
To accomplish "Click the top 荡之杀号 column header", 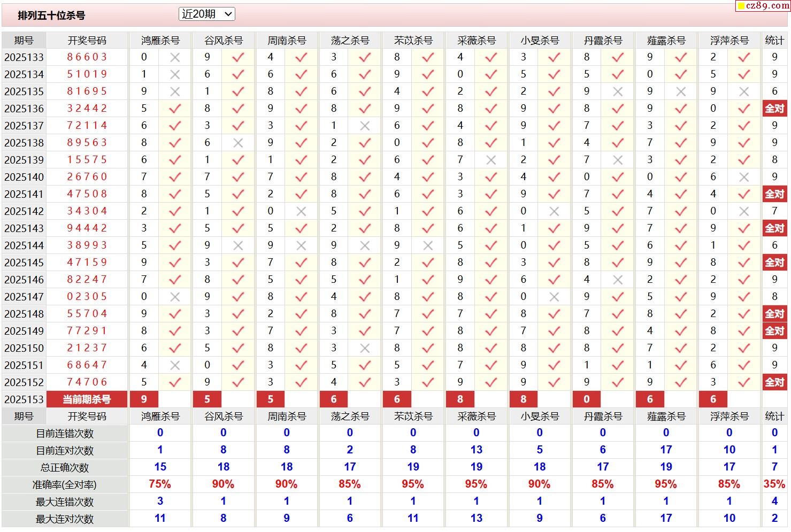I will (350, 41).
